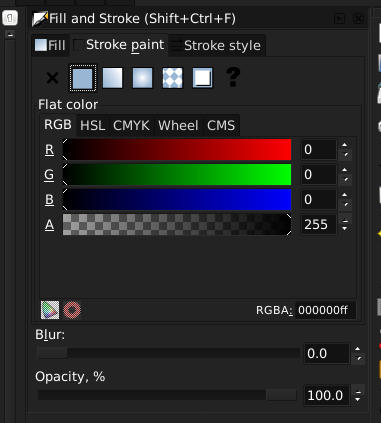Choose the Radial gradient paint icon
381x423 pixels.
[x=142, y=78]
